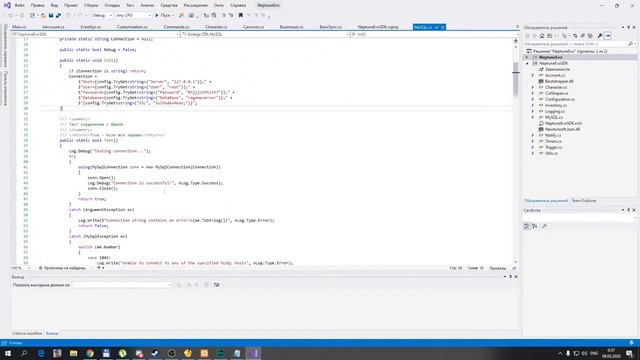Select Trigger.cs in Solution Explorer
640x360 pixels.
point(554,147)
